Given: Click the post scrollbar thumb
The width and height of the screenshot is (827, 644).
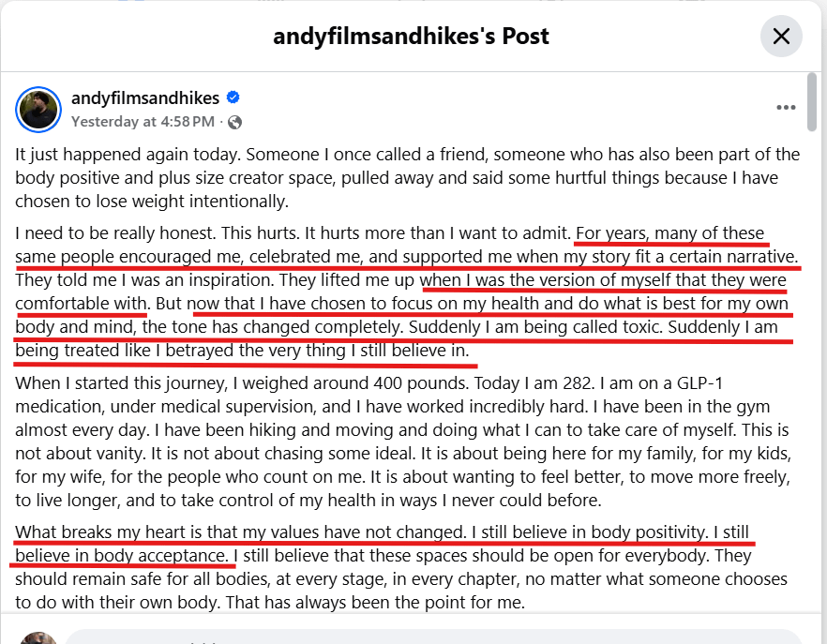Looking at the screenshot, I should [812, 101].
